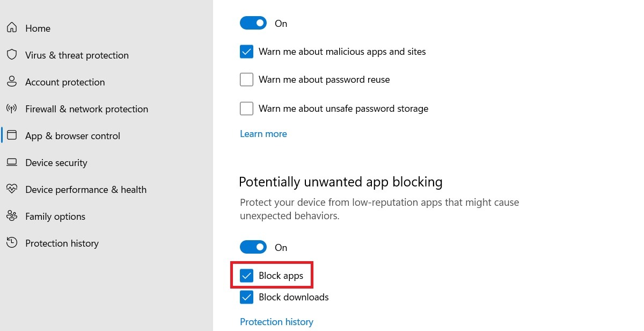
Task: Click the Protection history link below Block downloads
Action: click(276, 321)
